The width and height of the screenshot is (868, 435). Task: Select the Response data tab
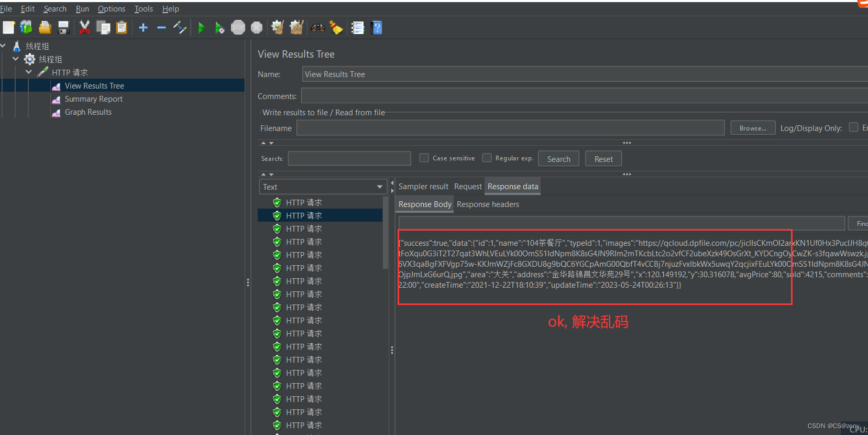(513, 187)
